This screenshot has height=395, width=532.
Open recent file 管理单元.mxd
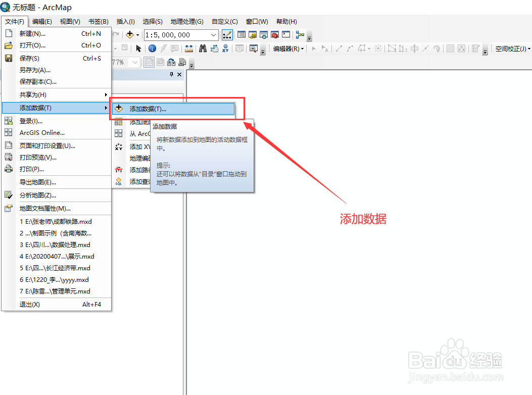pyautogui.click(x=57, y=291)
